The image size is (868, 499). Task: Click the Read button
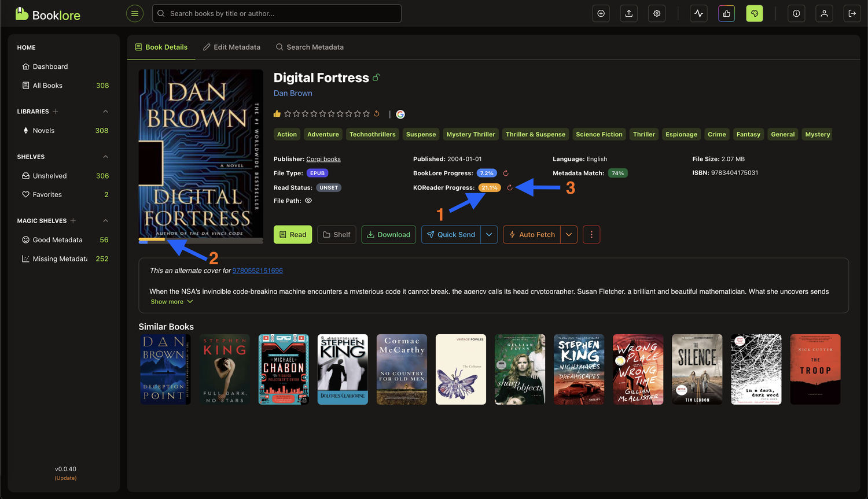click(292, 234)
